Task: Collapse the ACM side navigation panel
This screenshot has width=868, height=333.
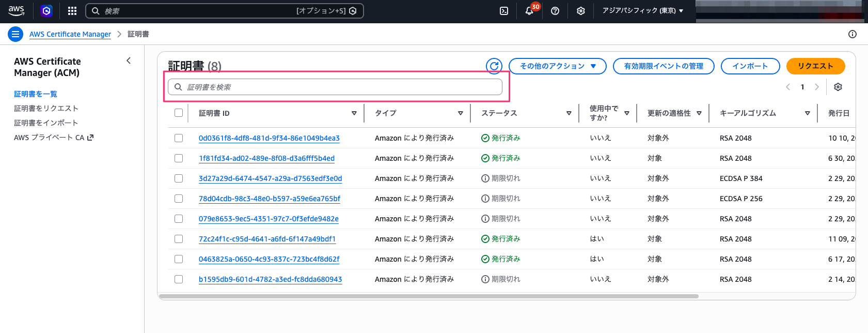Action: click(129, 61)
